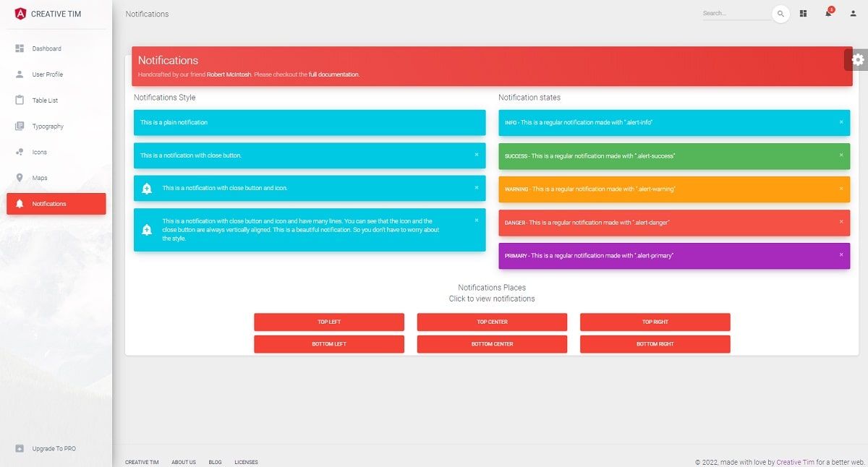Switch to the Notifications sidebar entry
Image resolution: width=868 pixels, height=467 pixels.
click(x=49, y=203)
